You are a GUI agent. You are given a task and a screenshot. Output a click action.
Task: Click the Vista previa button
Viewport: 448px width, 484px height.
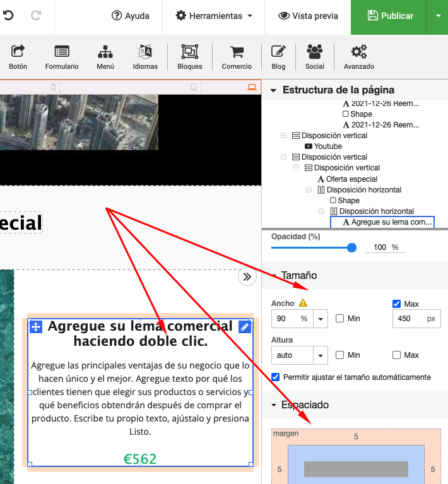pyautogui.click(x=308, y=16)
